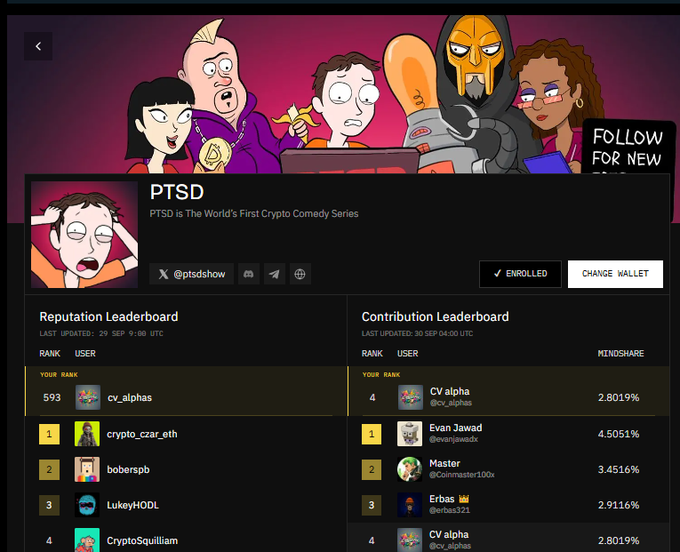
Task: Click the rank 2 badge beside boberspb
Action: tap(49, 470)
